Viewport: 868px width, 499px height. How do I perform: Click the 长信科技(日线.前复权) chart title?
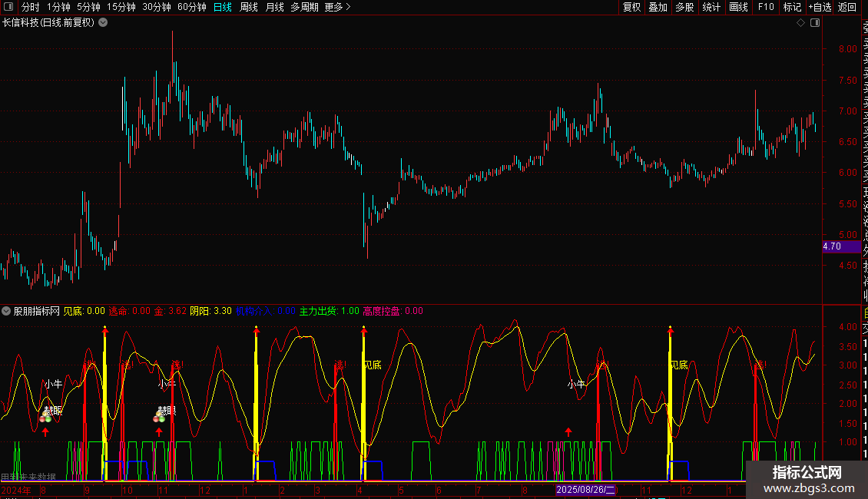pyautogui.click(x=48, y=23)
